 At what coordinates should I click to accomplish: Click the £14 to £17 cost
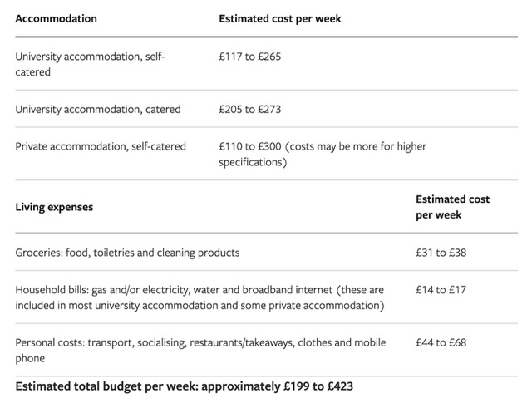441,290
